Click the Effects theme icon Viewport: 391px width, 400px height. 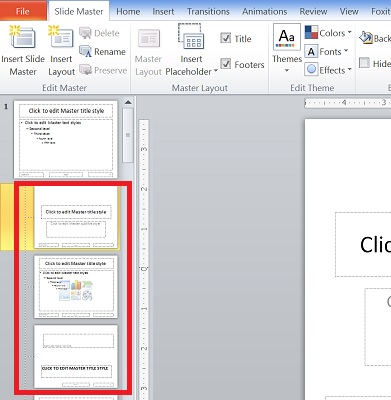(311, 70)
